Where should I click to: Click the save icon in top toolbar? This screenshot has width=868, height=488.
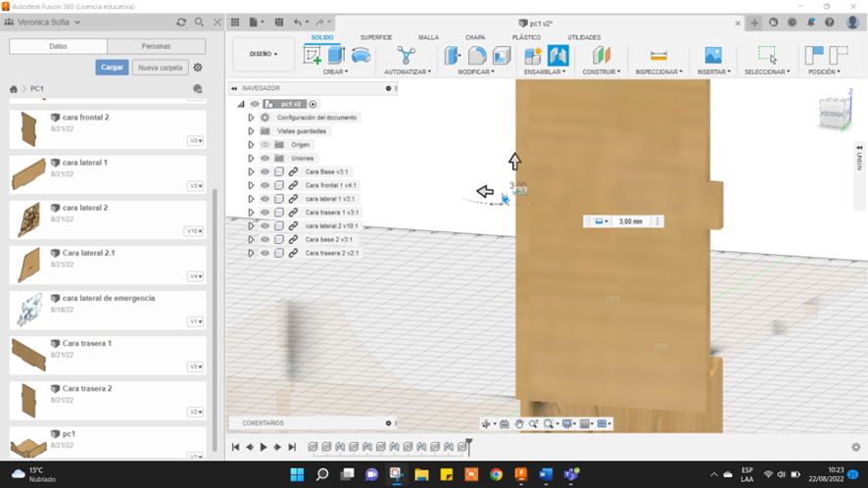tap(279, 23)
